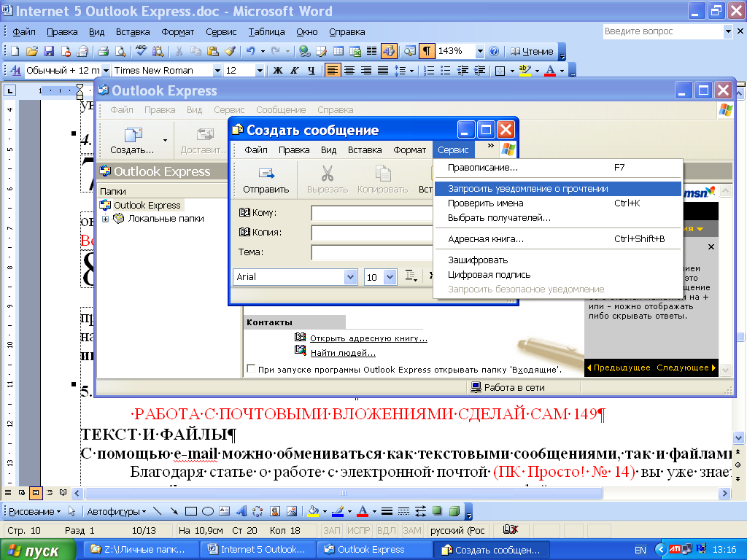
Task: Open Word Help question mark icon
Action: (x=494, y=51)
